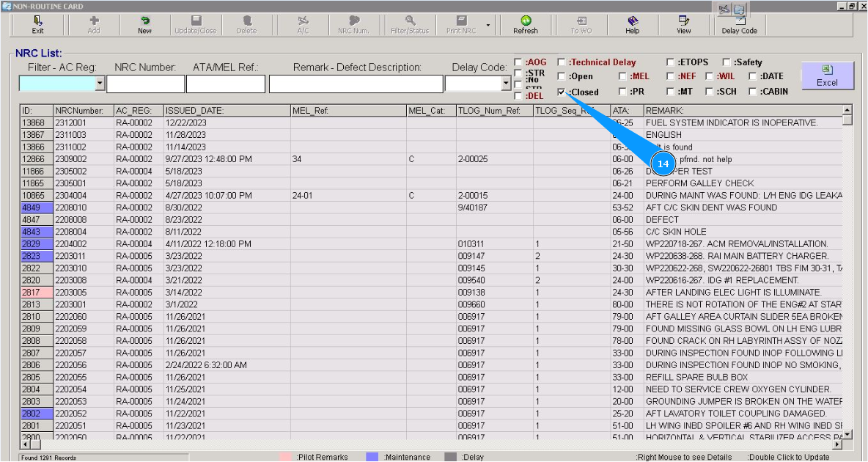Click the ISSUED_DATE column header
Screen dimensions: 868x462
[x=227, y=111]
